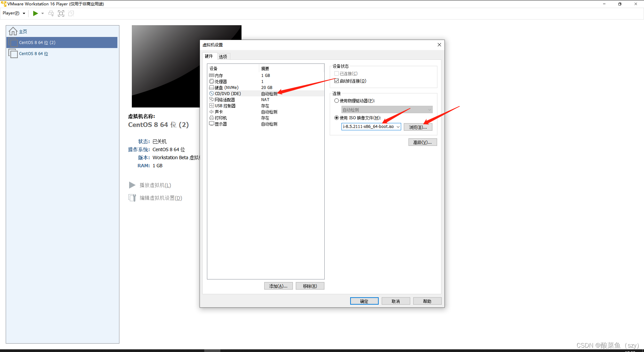
Task: Click the full screen mode toolbar icon
Action: point(61,13)
